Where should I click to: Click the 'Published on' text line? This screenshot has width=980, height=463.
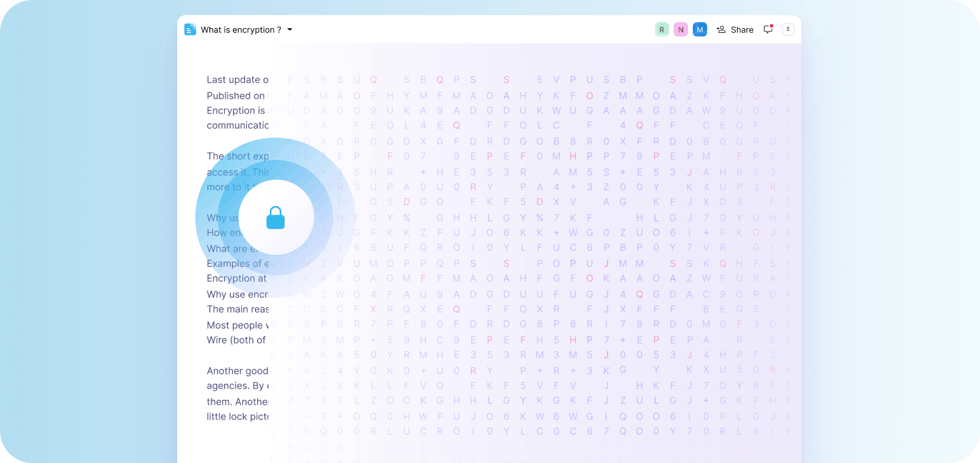tap(236, 95)
